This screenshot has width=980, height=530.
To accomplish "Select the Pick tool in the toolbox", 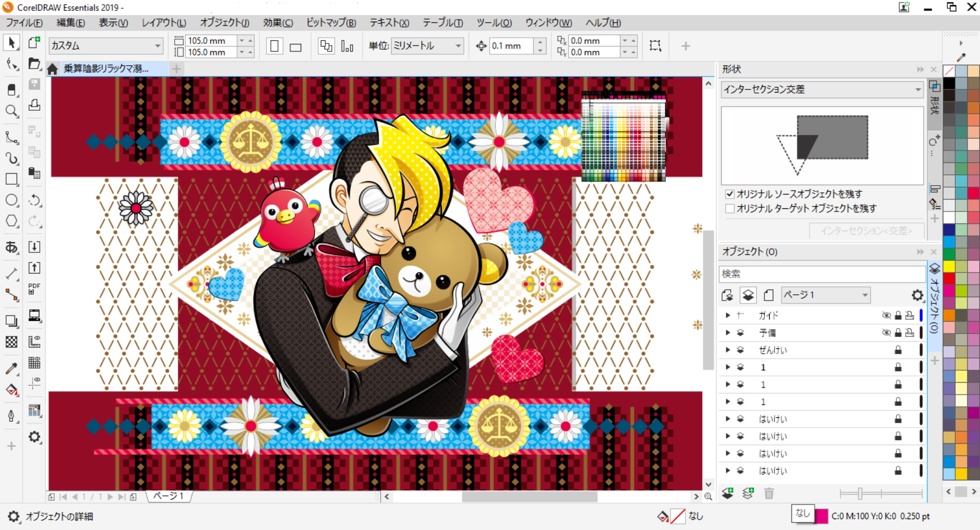I will click(x=11, y=42).
